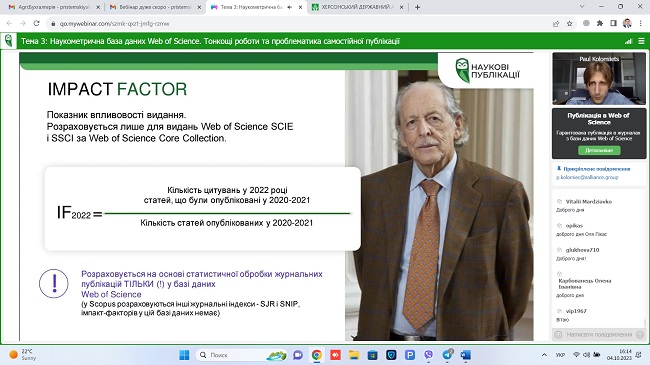The width and height of the screenshot is (650, 365).
Task: Open Viber from the taskbar
Action: [428, 355]
